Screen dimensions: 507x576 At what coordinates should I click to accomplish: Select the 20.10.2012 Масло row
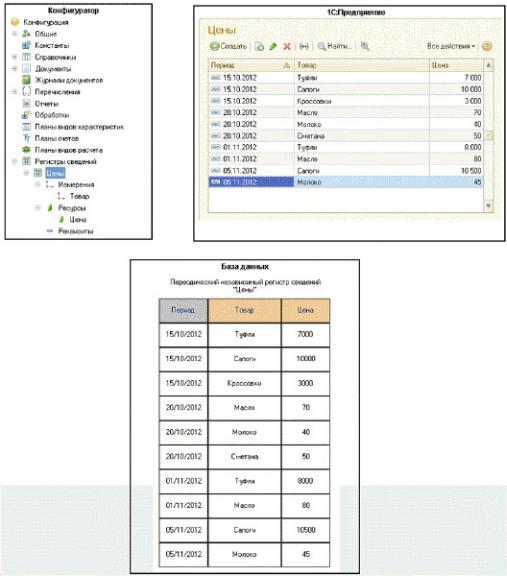[346, 112]
